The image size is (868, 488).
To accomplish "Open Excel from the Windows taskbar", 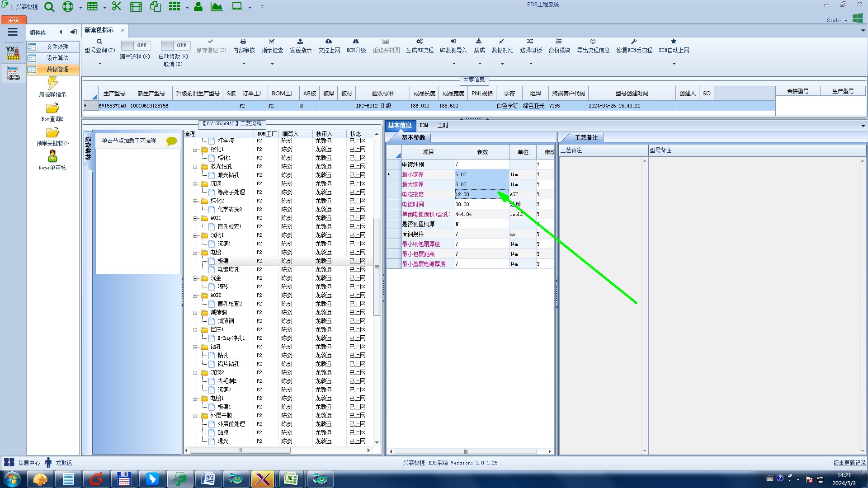I will point(291,479).
